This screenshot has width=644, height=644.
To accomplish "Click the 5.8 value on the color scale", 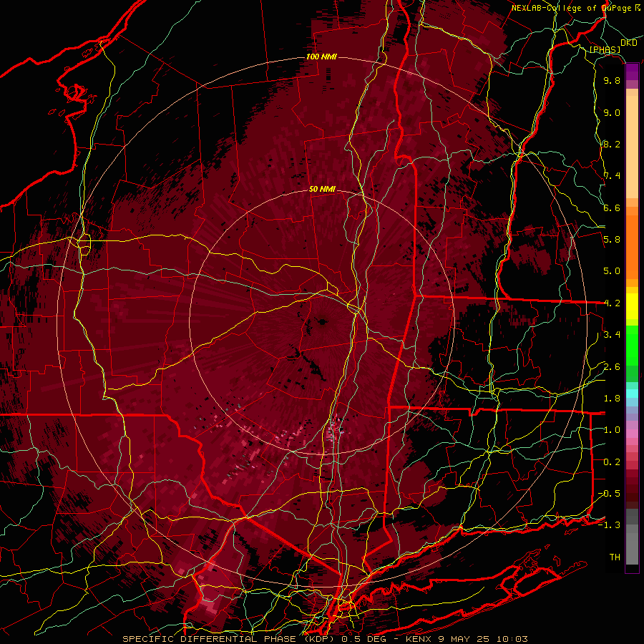I will tap(612, 240).
